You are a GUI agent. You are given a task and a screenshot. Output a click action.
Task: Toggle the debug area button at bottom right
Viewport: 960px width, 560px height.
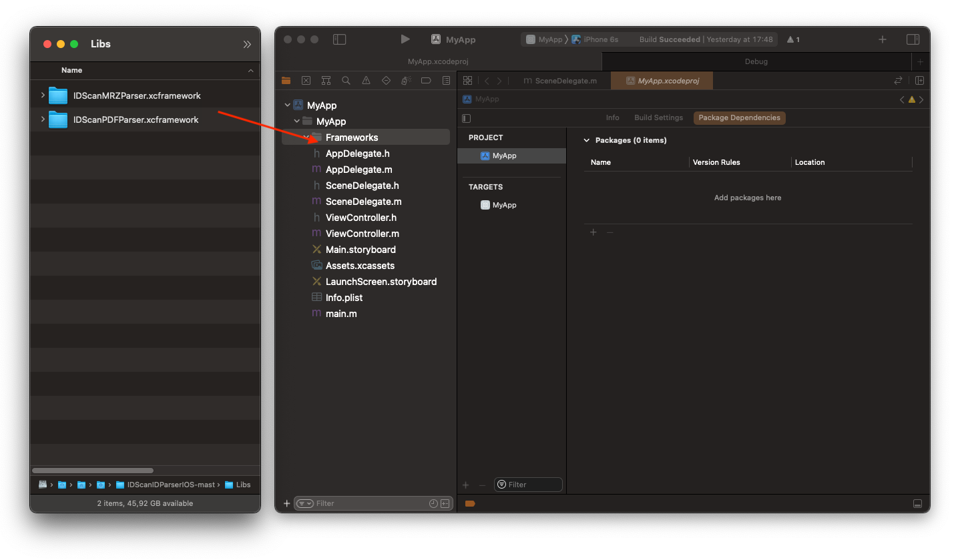click(x=918, y=503)
